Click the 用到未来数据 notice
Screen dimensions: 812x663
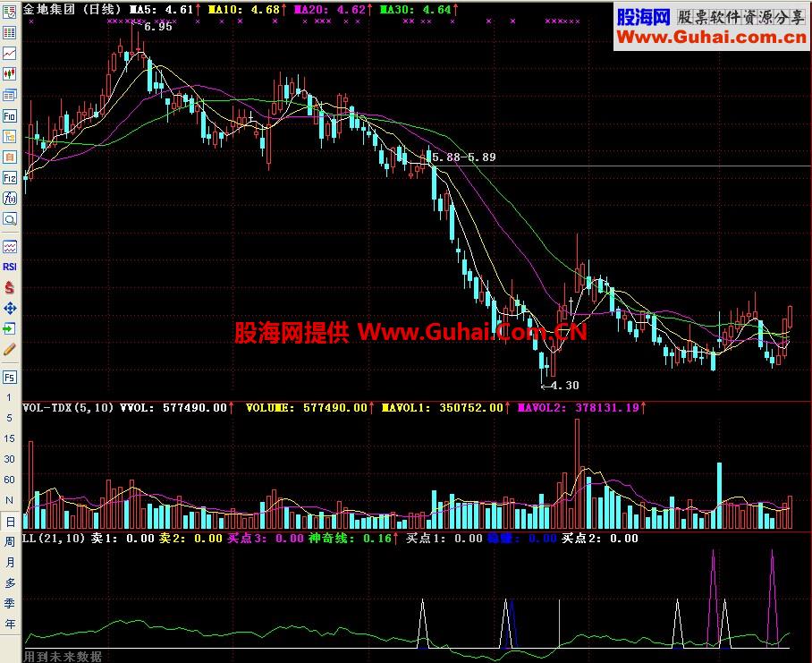(x=63, y=657)
